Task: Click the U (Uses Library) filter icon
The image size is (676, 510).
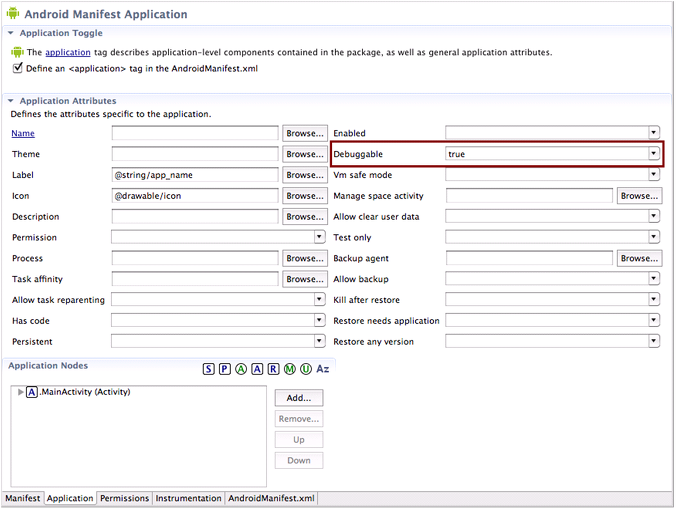Action: (x=306, y=369)
